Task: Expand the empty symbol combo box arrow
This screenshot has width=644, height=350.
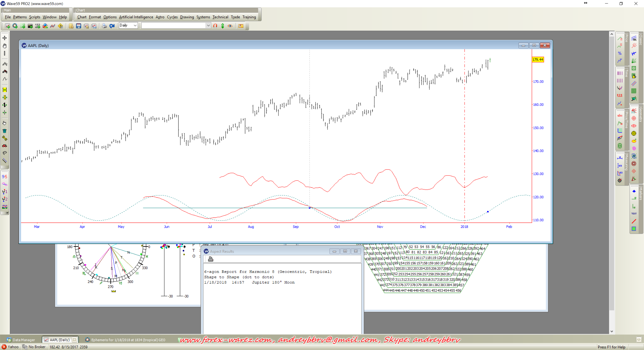Action: click(208, 25)
